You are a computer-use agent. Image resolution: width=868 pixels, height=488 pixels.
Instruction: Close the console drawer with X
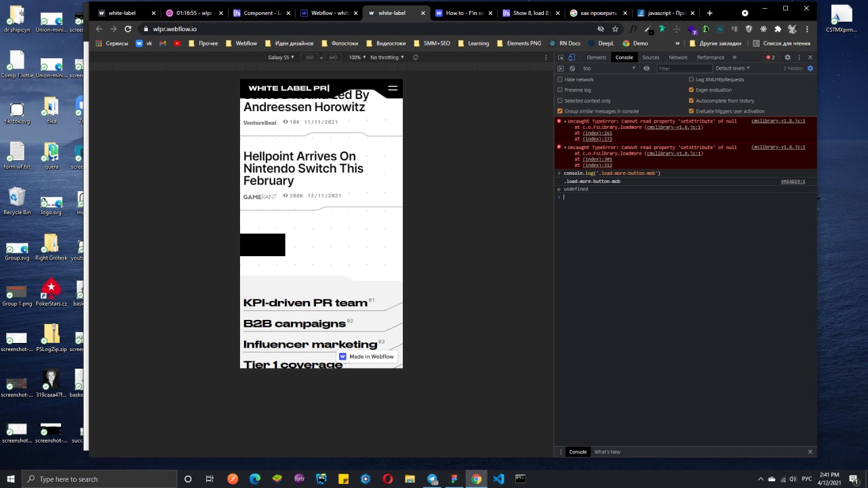pyautogui.click(x=810, y=452)
